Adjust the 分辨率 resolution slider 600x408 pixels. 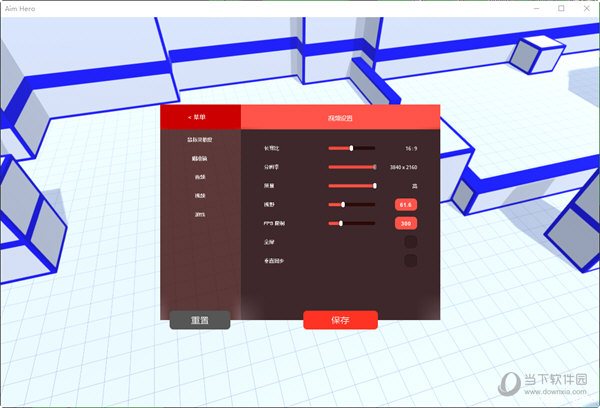pos(352,167)
